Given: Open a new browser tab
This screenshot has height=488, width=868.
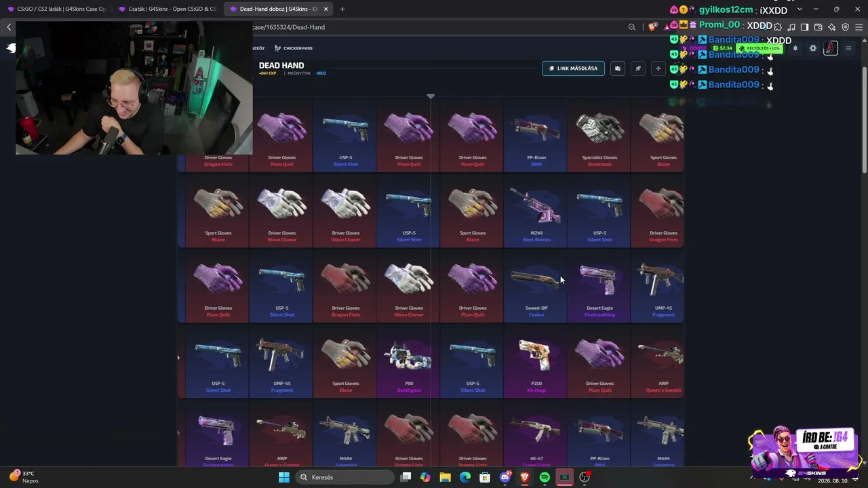Looking at the screenshot, I should point(342,9).
